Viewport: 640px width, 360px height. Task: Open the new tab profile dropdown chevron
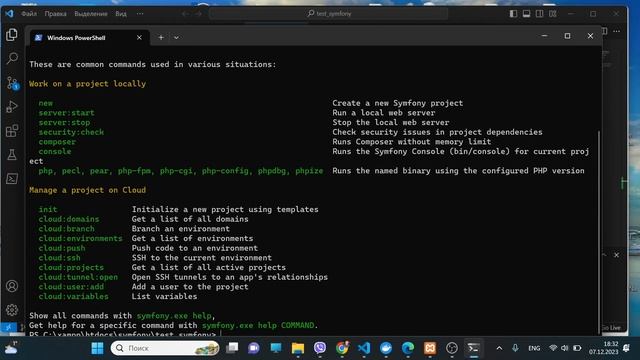coord(176,38)
